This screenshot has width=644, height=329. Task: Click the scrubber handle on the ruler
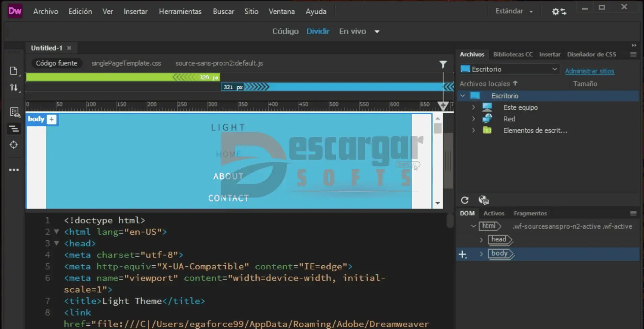[443, 106]
